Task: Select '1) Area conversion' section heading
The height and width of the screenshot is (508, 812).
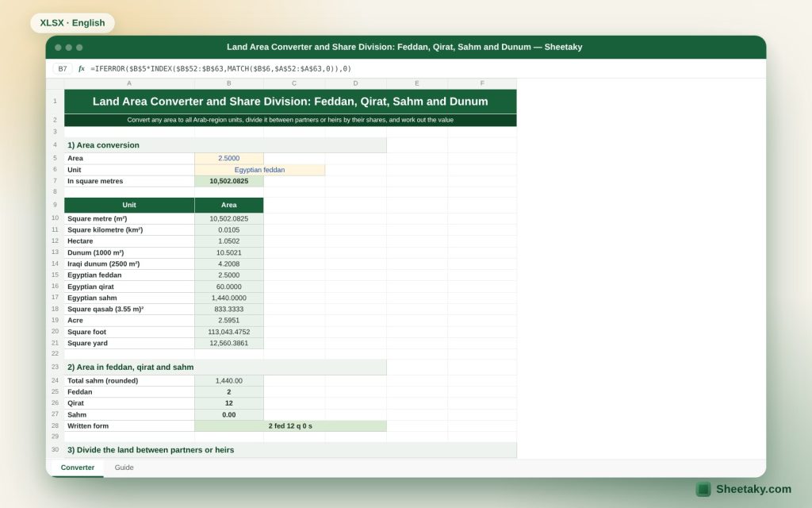Action: point(225,145)
